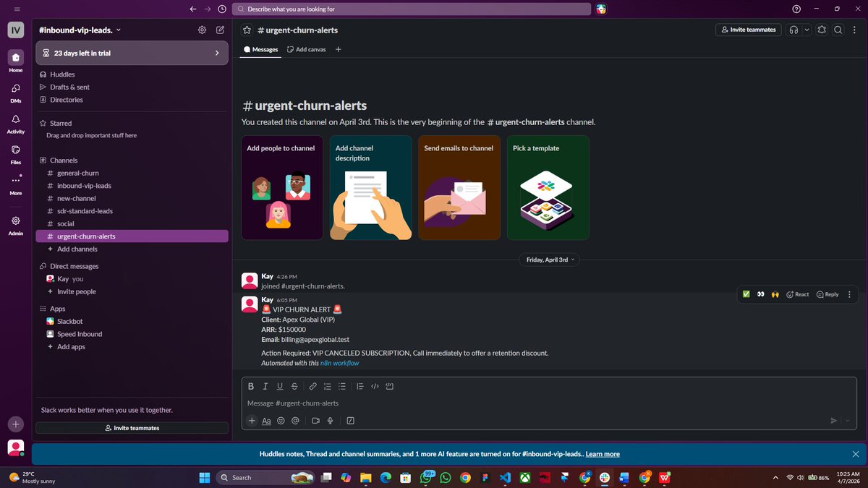868x488 pixels.
Task: Open Files in the left rail
Action: pyautogui.click(x=16, y=154)
